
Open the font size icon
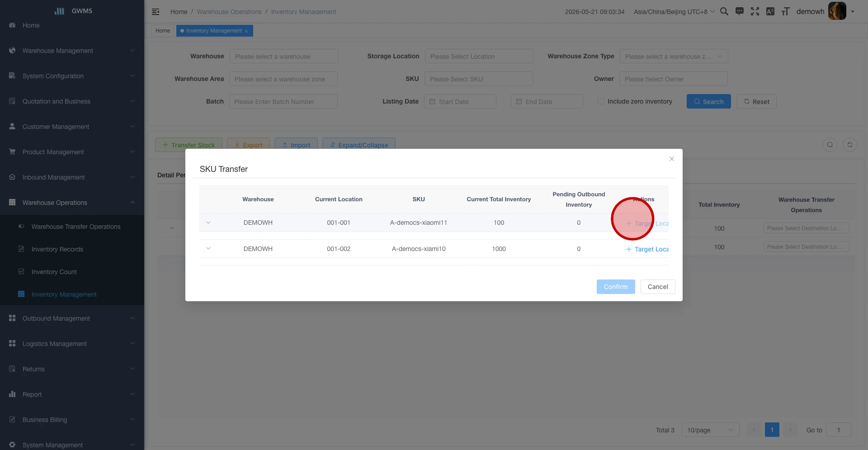[786, 11]
